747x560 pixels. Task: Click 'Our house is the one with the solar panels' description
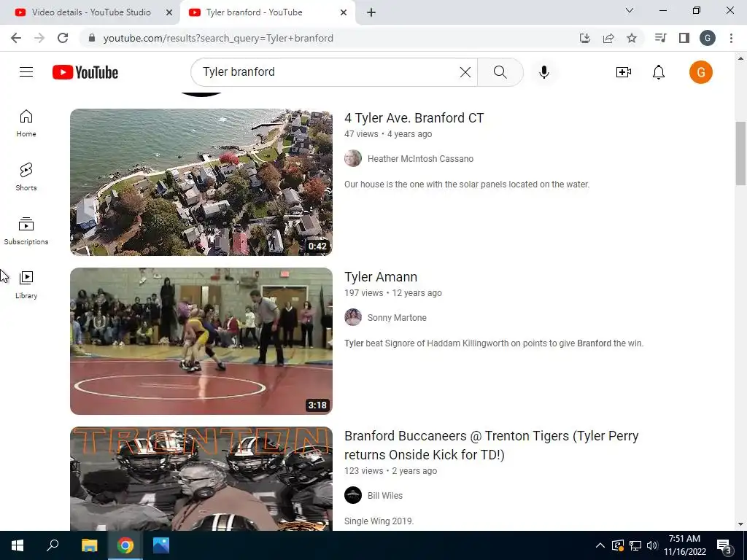[x=466, y=184]
